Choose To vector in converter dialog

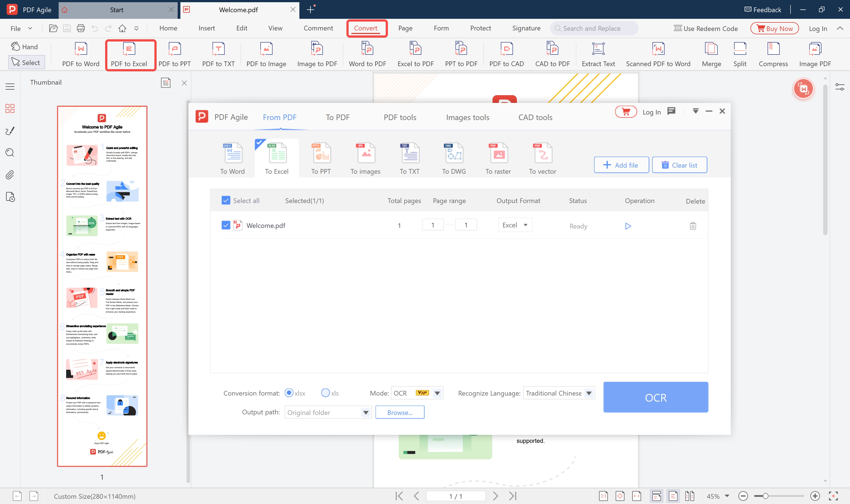(x=543, y=158)
